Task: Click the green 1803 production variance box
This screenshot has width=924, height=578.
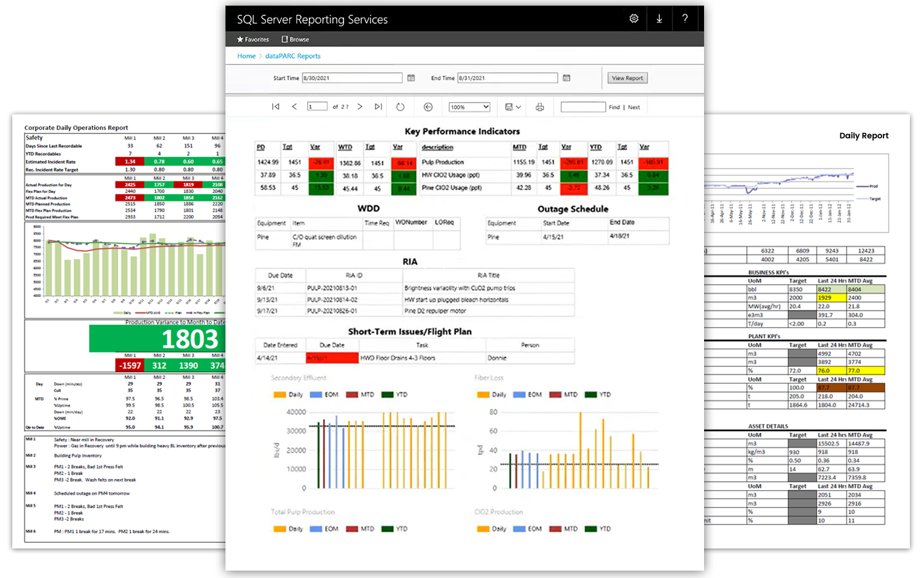Action: 157,339
